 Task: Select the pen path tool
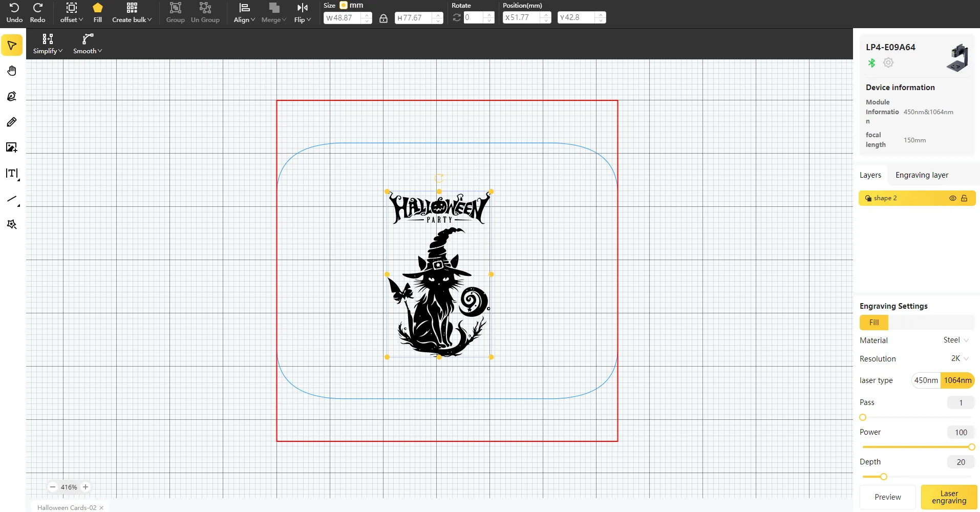click(x=12, y=96)
